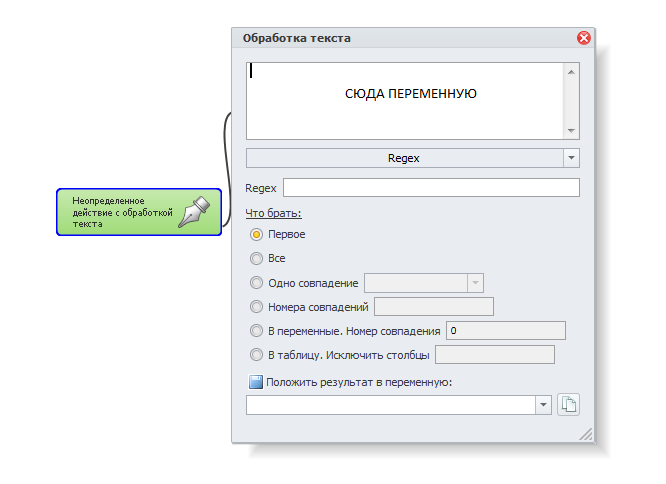Image resolution: width=666 pixels, height=484 pixels.
Task: Click the copy variable icon button
Action: pyautogui.click(x=568, y=404)
